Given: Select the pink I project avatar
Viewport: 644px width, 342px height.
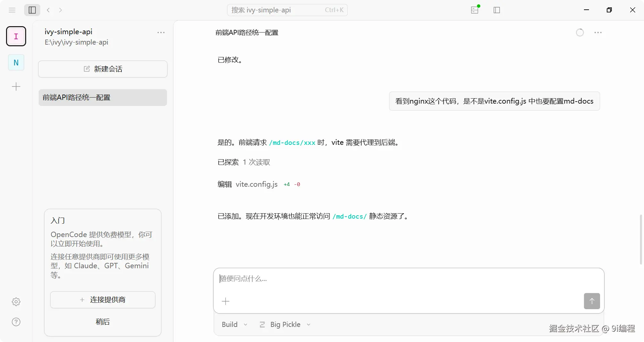Looking at the screenshot, I should tap(16, 36).
